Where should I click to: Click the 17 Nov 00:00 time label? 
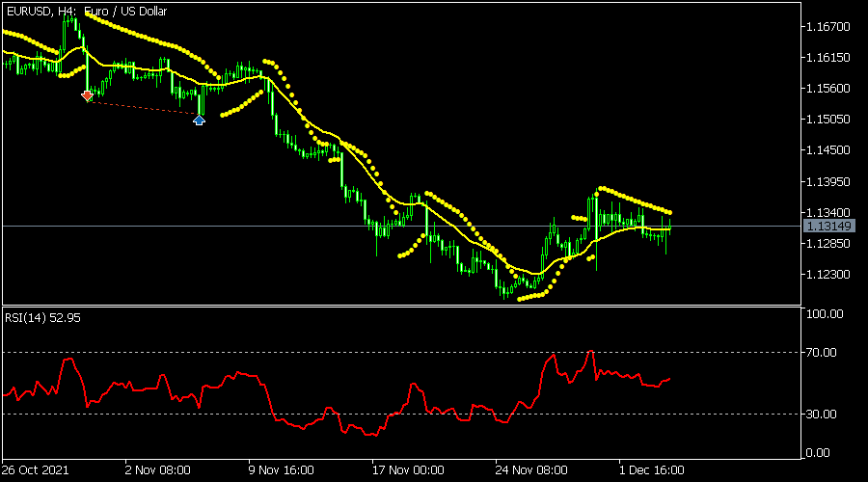(408, 470)
